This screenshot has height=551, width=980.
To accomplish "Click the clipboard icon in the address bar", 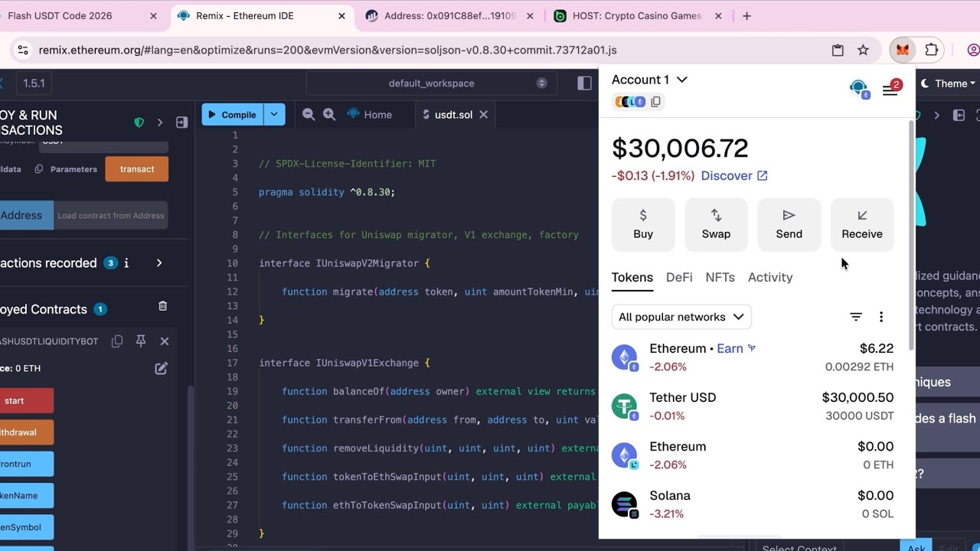I will click(838, 50).
